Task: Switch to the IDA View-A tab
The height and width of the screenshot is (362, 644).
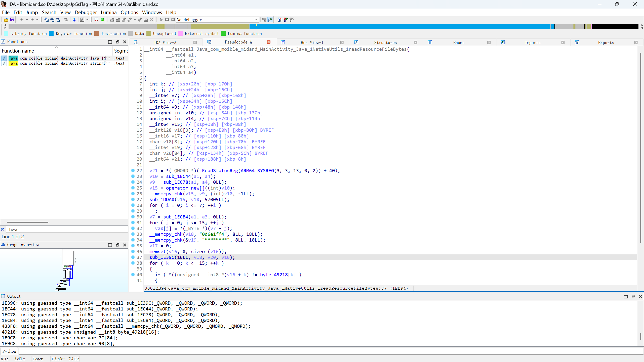Action: pos(165,42)
